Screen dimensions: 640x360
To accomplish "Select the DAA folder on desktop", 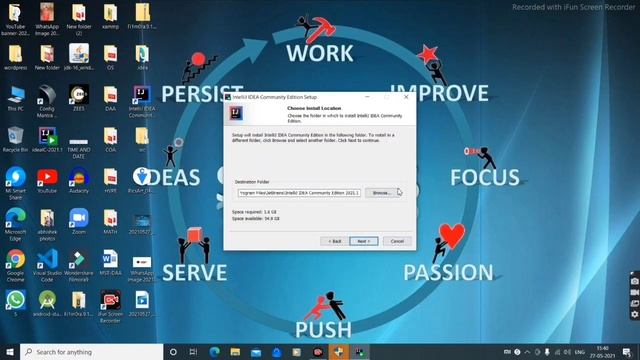I will tap(110, 98).
